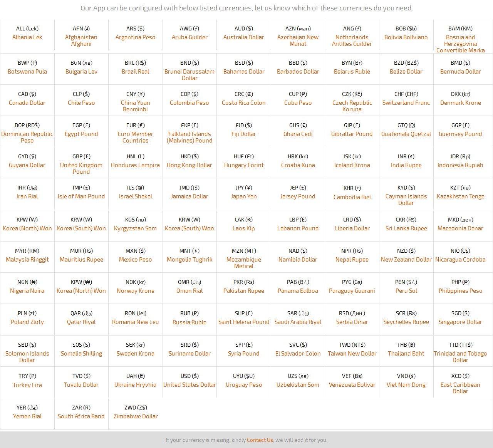Pick Guatemala Quetzal currency

pos(406,134)
